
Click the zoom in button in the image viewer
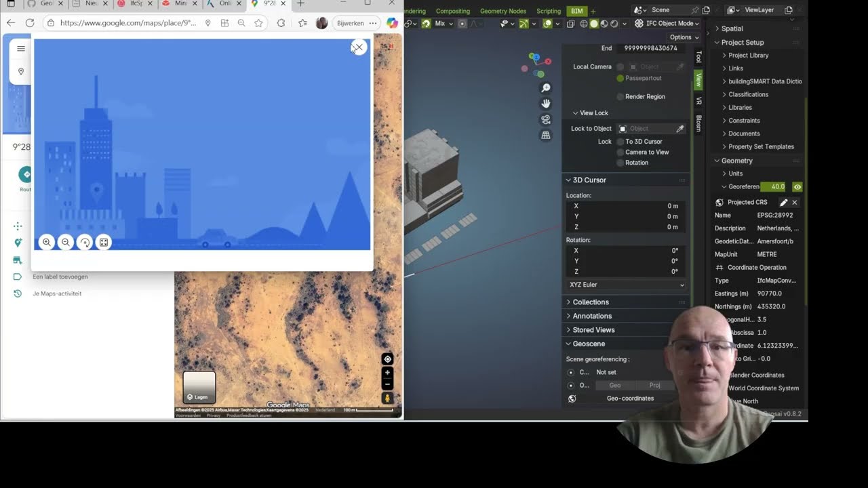click(x=47, y=242)
